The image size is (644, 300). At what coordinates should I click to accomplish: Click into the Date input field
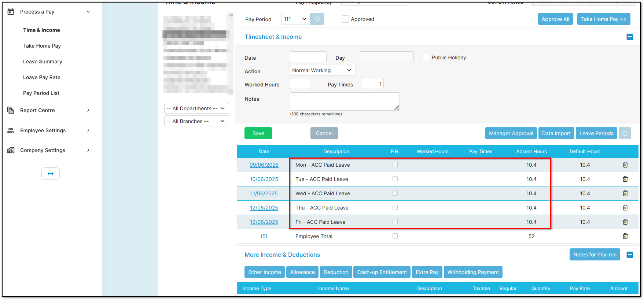[308, 57]
